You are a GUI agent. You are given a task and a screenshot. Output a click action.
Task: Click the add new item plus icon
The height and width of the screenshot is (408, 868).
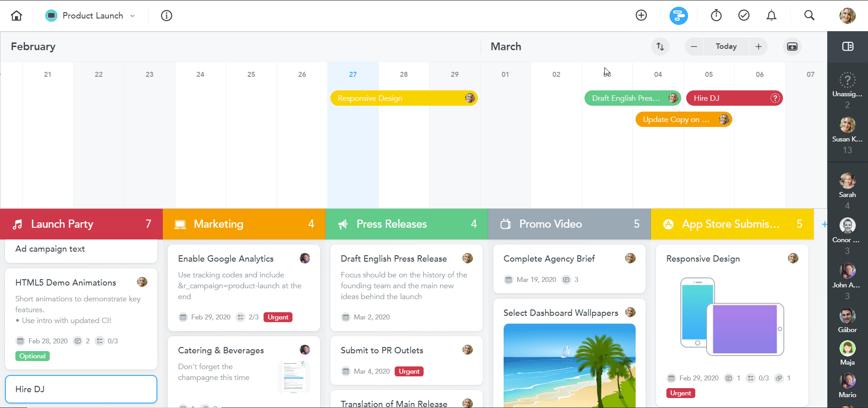point(641,15)
